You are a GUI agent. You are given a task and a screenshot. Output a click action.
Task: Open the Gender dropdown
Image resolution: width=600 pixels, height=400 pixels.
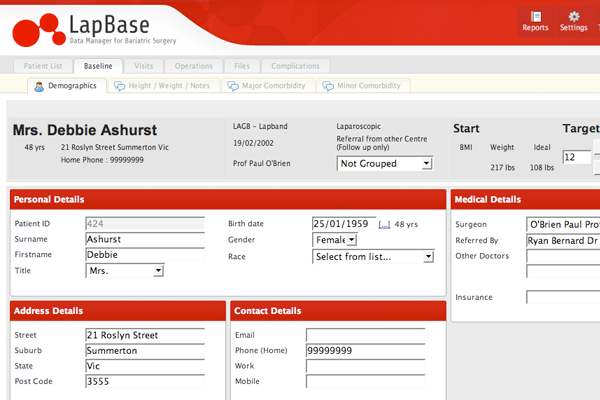point(334,240)
